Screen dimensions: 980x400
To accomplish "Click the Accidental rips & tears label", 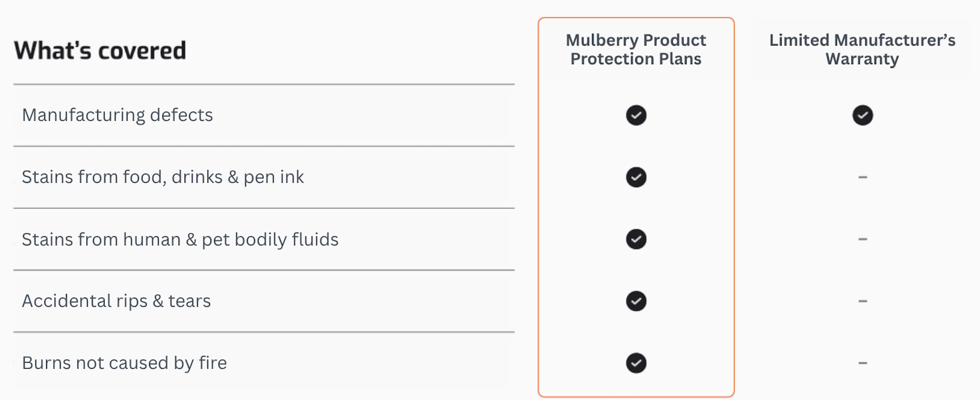I will coord(116,301).
